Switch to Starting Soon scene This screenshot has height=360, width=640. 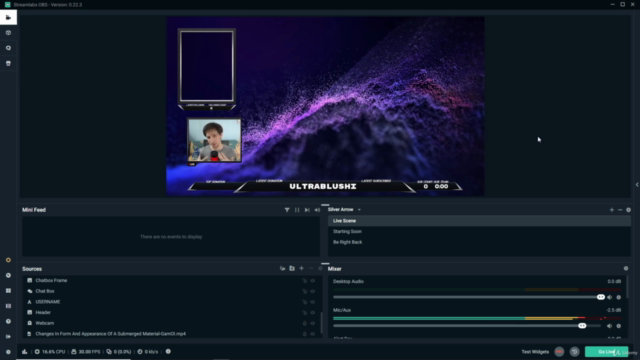click(479, 231)
